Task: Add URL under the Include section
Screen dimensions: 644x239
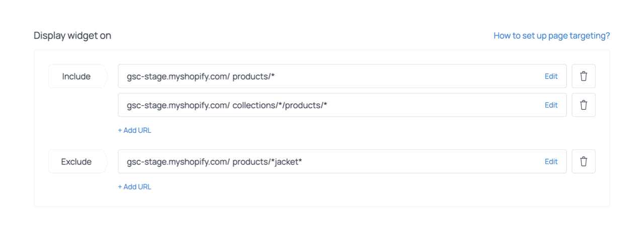Action: 134,130
